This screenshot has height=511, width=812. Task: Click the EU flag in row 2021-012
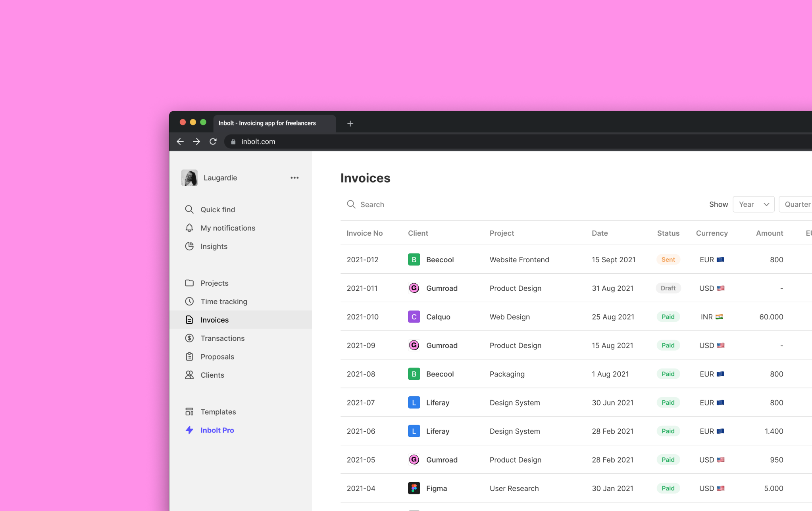coord(720,259)
